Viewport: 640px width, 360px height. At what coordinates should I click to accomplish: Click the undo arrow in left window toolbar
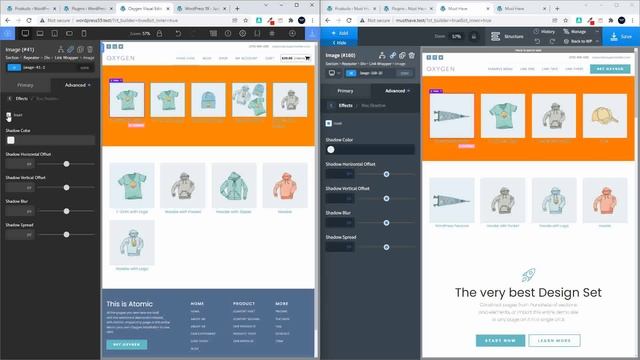click(x=178, y=33)
